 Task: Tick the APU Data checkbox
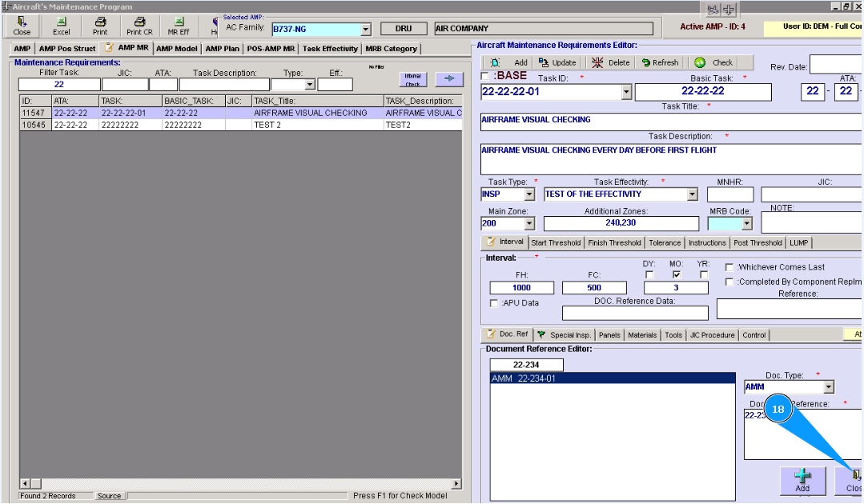coord(493,303)
